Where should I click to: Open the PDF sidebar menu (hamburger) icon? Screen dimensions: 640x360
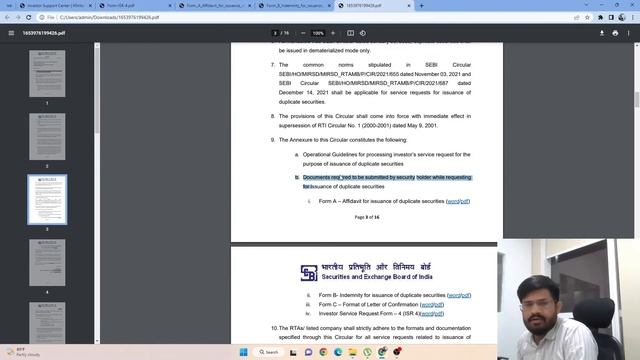11,33
